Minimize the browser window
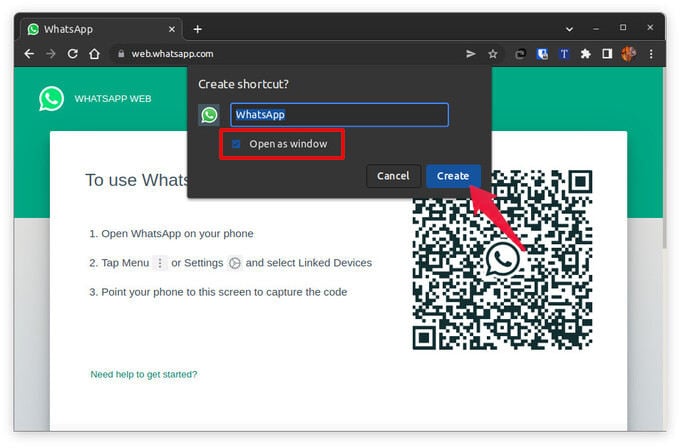 [x=596, y=28]
